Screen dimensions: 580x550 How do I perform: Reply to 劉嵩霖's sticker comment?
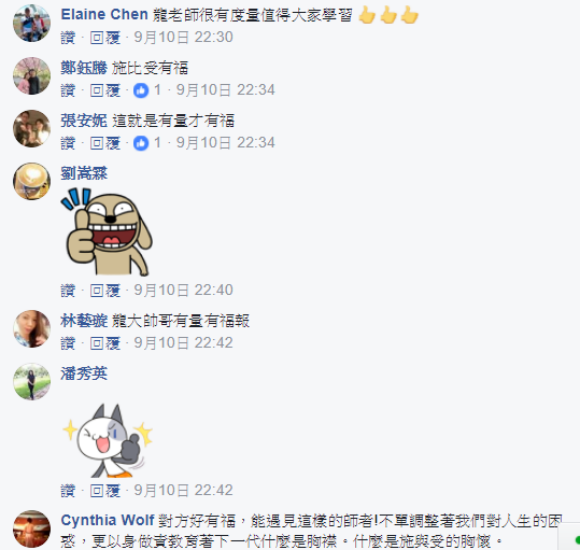click(105, 290)
